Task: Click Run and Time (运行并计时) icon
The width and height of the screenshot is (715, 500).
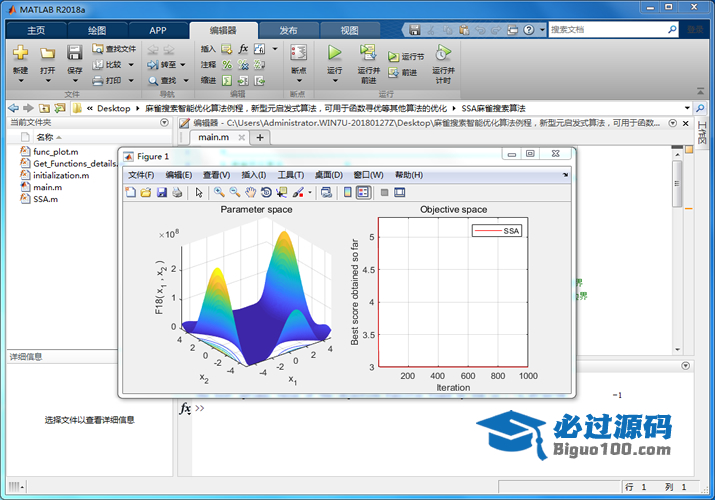Action: 443,53
